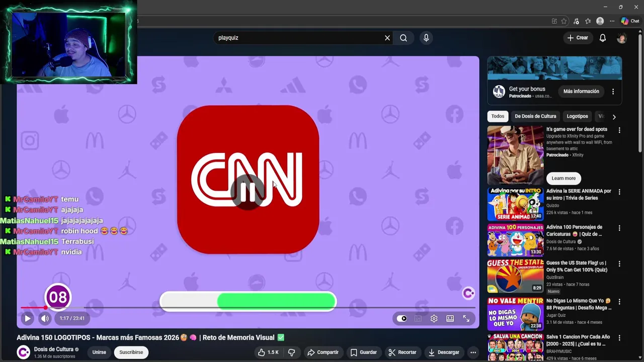Open options menu for the USAA ad
644x362 pixels.
pos(613,92)
